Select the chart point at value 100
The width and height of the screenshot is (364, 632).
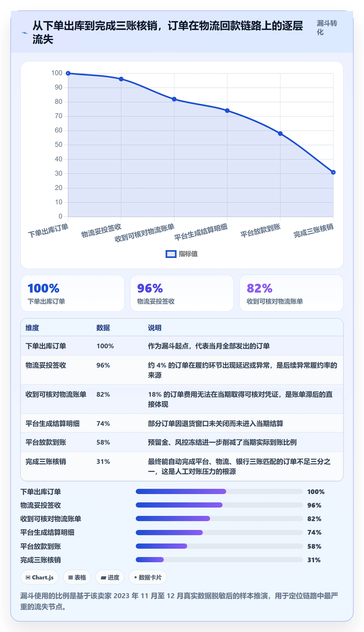pyautogui.click(x=68, y=73)
